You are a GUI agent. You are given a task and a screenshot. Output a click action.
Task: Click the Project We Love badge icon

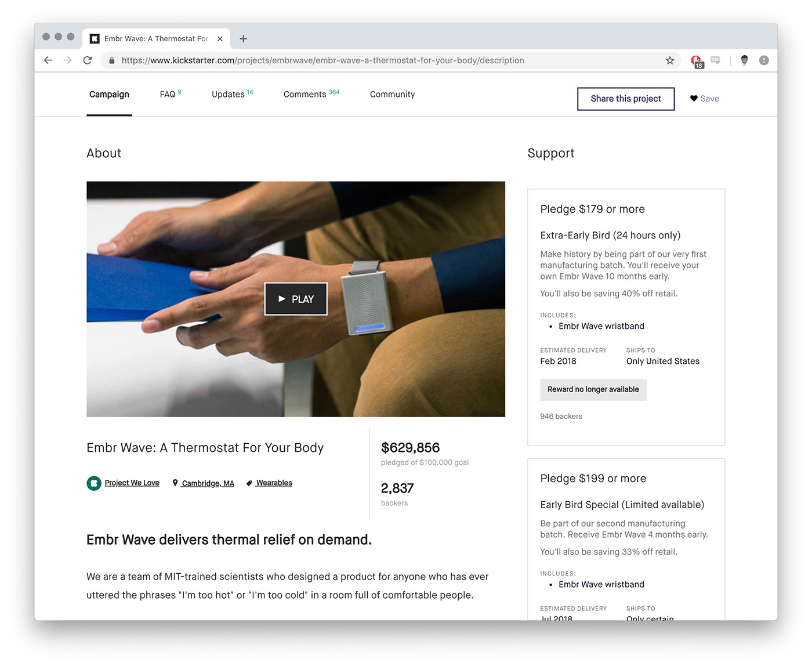(94, 483)
